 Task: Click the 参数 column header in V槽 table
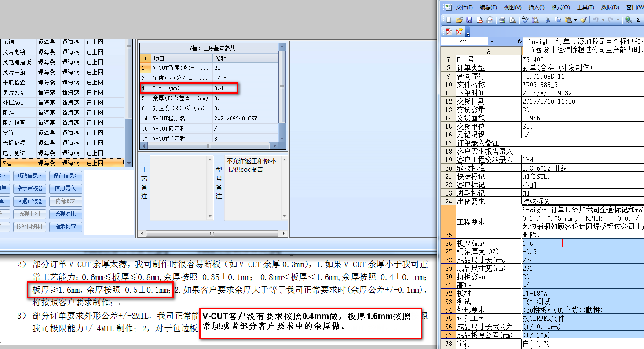pyautogui.click(x=245, y=58)
